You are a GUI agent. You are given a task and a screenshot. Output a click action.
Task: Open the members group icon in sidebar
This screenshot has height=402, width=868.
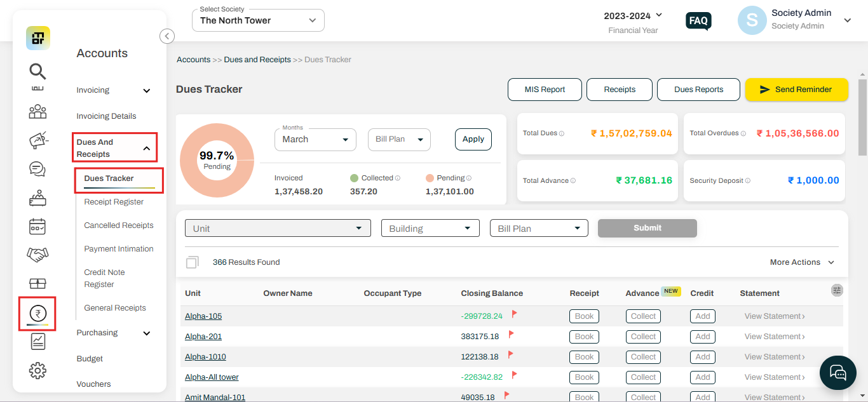pos(37,112)
